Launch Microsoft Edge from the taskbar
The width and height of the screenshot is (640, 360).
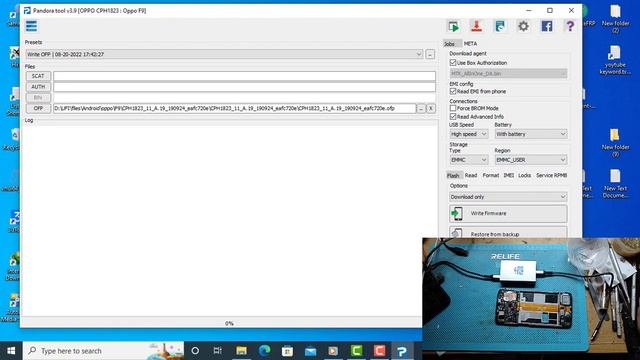[x=264, y=351]
